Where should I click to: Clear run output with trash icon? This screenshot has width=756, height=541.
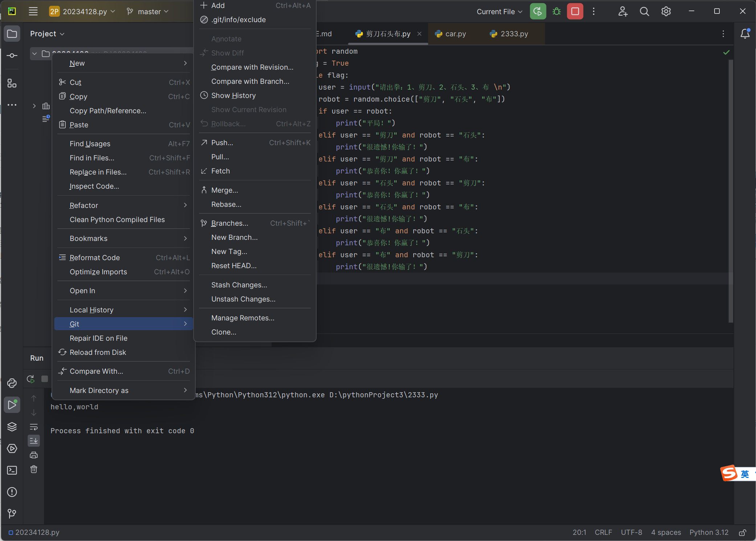pos(34,470)
